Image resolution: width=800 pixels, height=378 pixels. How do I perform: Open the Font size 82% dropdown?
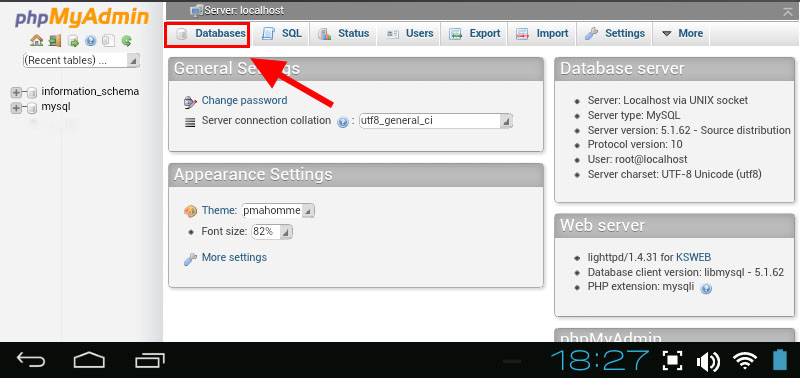(272, 232)
